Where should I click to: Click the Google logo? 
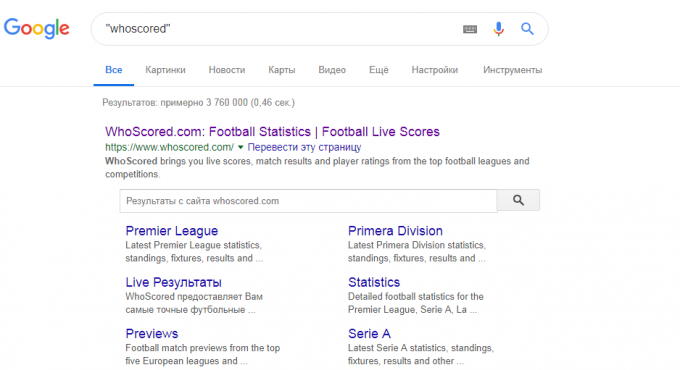[36, 28]
